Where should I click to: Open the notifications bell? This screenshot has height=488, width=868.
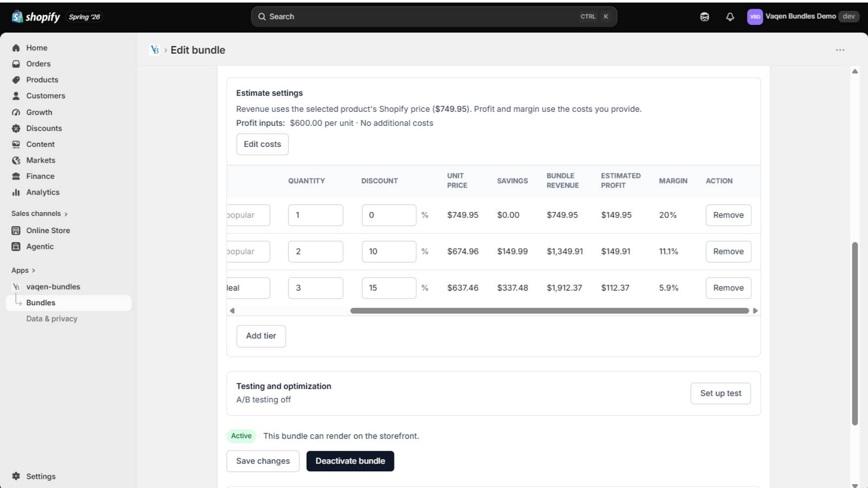pos(730,17)
